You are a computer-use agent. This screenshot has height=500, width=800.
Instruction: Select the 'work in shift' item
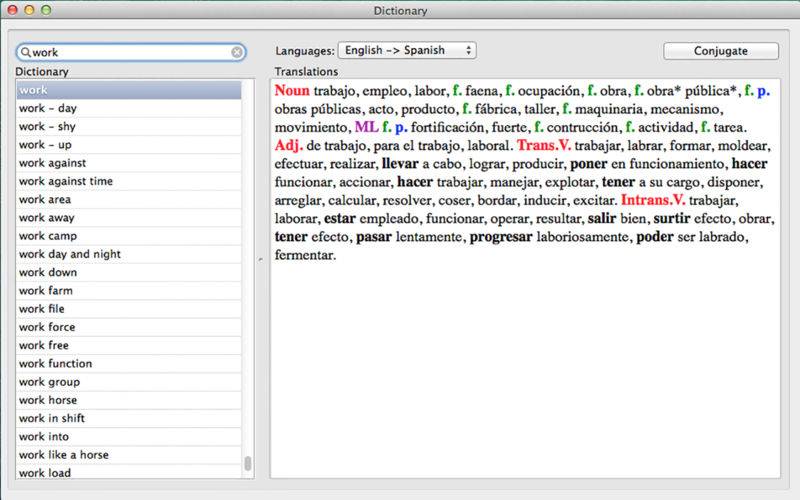point(129,418)
